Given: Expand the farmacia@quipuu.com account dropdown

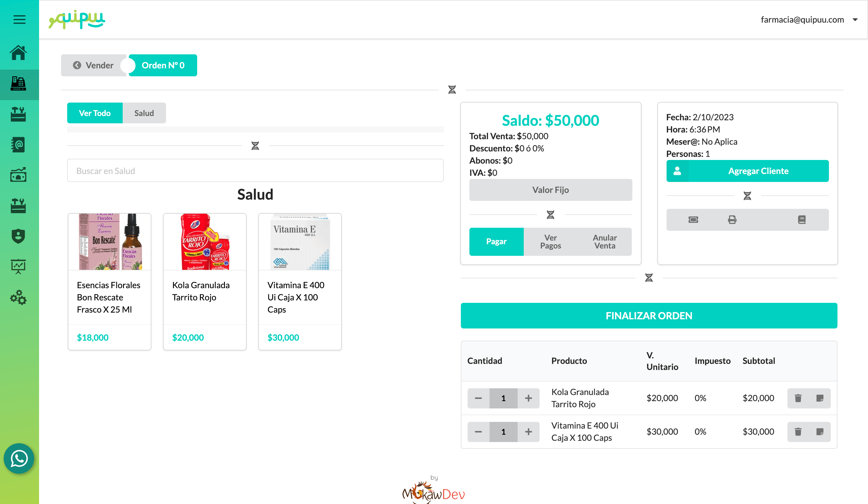Looking at the screenshot, I should 855,20.
